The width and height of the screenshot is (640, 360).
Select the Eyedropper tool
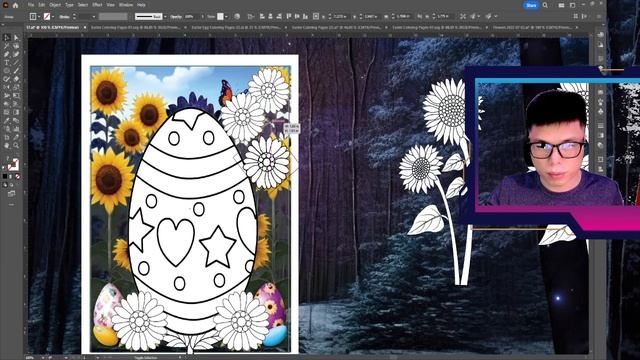pyautogui.click(x=7, y=120)
